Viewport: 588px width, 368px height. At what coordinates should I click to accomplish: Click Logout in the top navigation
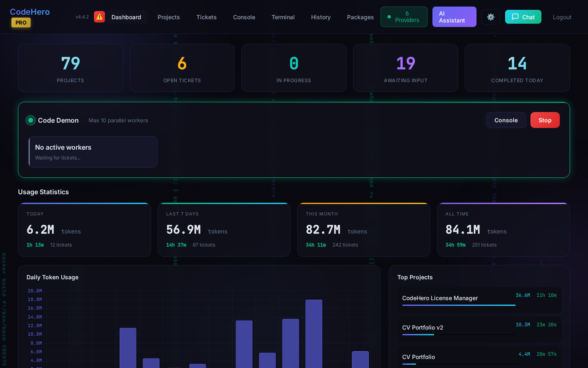point(562,17)
